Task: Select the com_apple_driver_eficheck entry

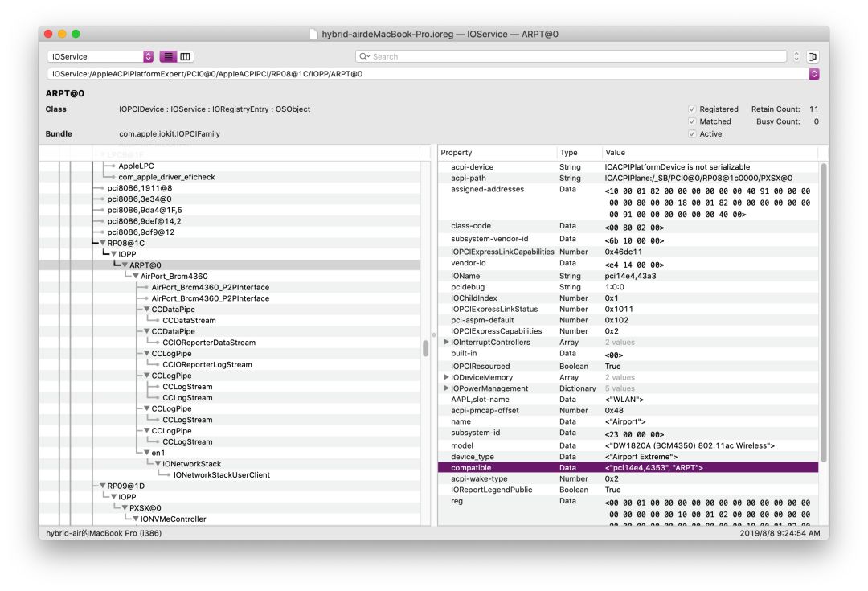Action: point(166,177)
